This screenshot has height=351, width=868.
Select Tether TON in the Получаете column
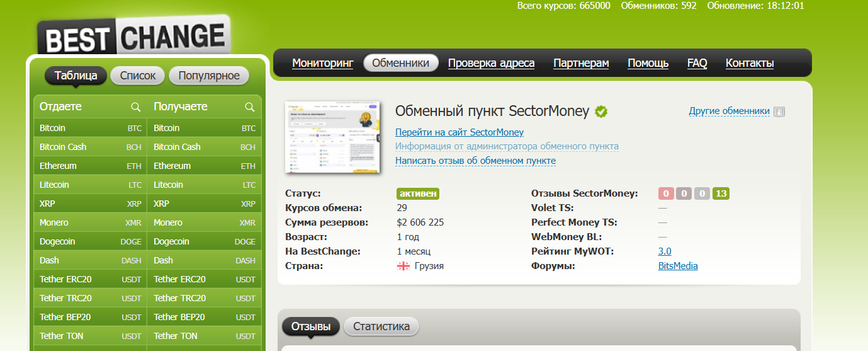click(205, 336)
